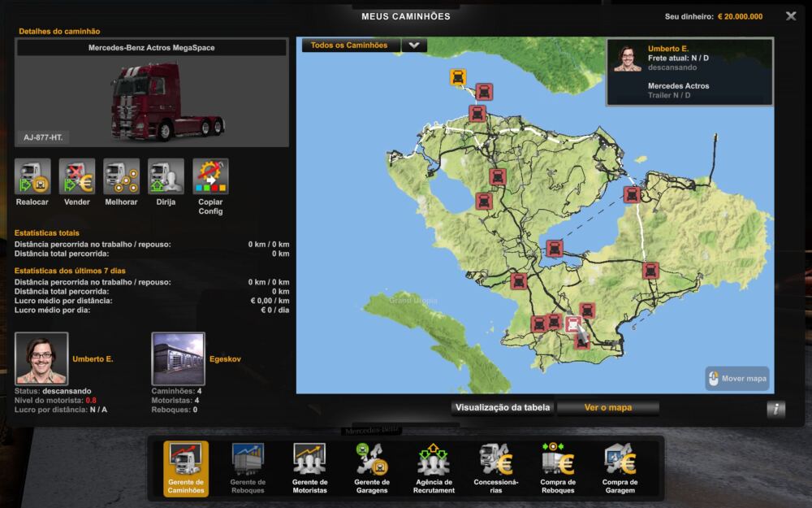The width and height of the screenshot is (812, 508).
Task: Click the Estatísticas totais heading
Action: click(x=46, y=232)
